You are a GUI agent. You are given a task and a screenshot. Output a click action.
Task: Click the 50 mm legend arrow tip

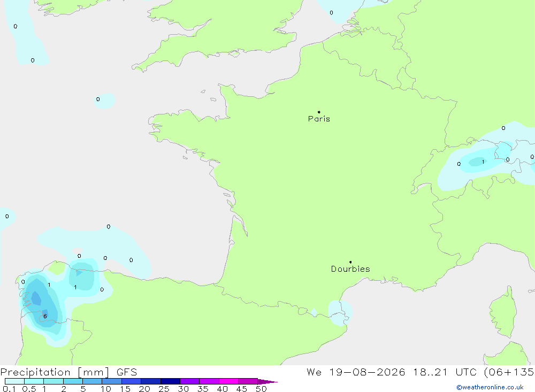(267, 381)
